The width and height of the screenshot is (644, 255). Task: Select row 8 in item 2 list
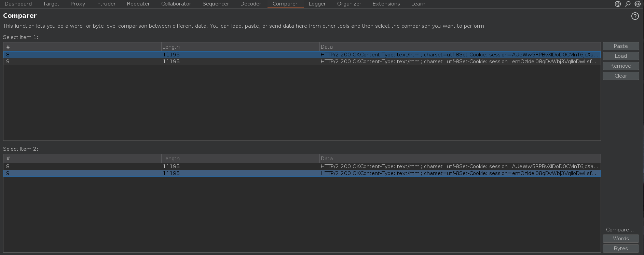point(171,166)
